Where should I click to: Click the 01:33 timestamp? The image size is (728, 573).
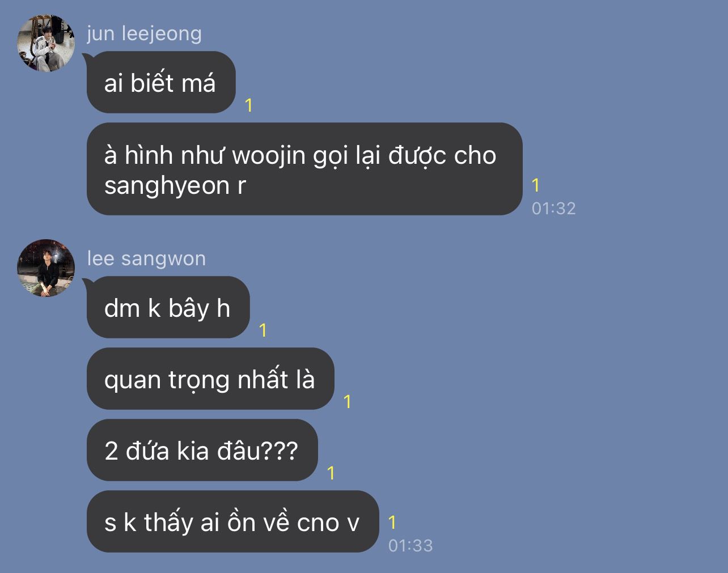(x=410, y=545)
